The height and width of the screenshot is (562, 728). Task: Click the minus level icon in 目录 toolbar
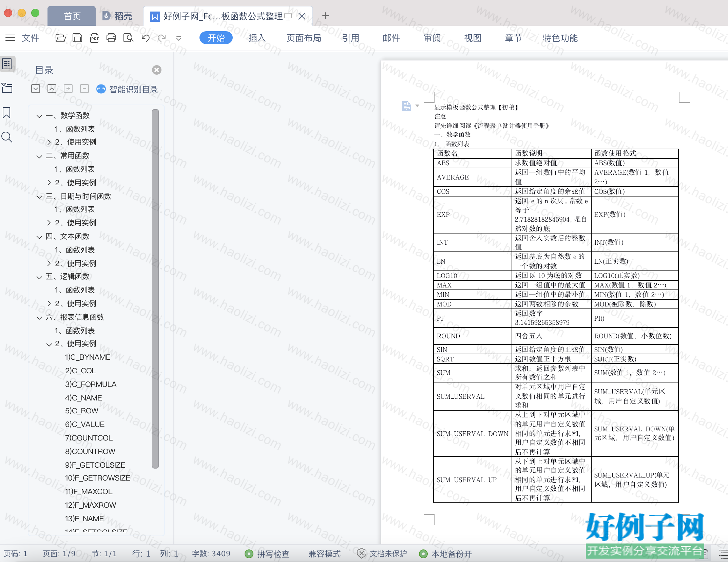coord(84,89)
